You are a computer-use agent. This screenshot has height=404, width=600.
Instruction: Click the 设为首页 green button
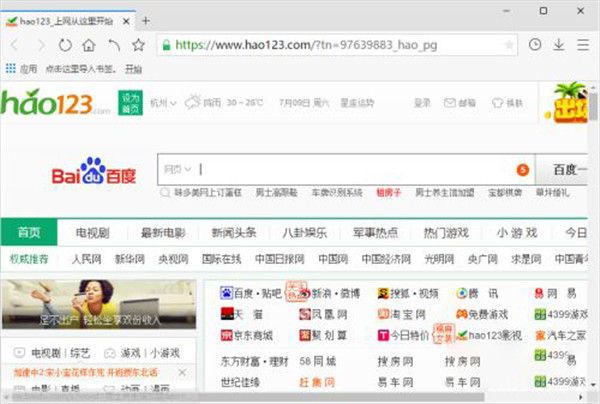click(x=130, y=103)
